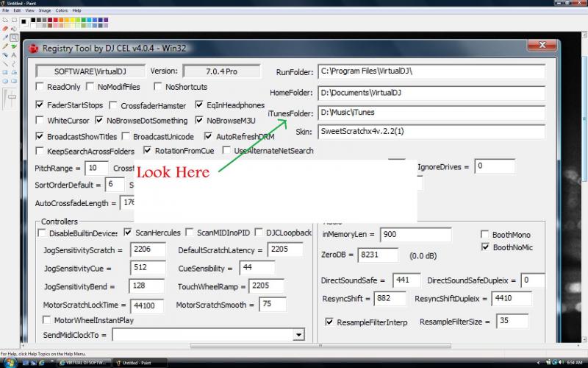Enable MotorWheelInstantPlay checkbox
Screen dimensions: 588x368
46,320
